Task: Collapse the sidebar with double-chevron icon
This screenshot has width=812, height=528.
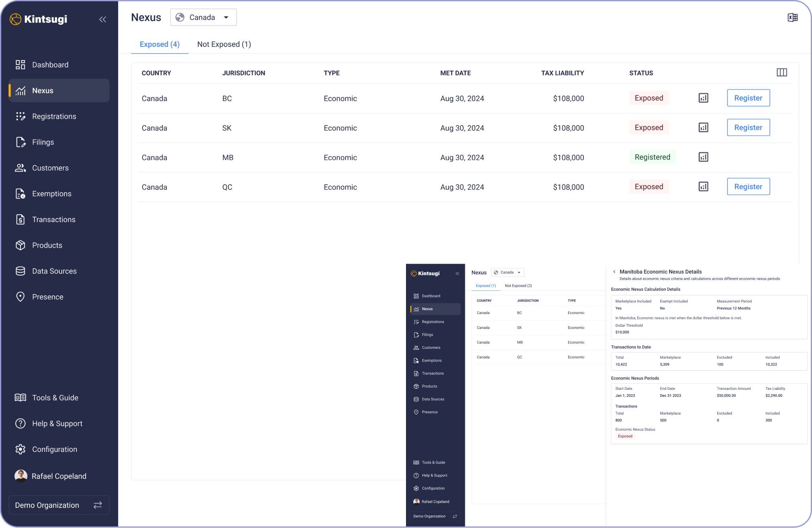Action: click(x=103, y=19)
